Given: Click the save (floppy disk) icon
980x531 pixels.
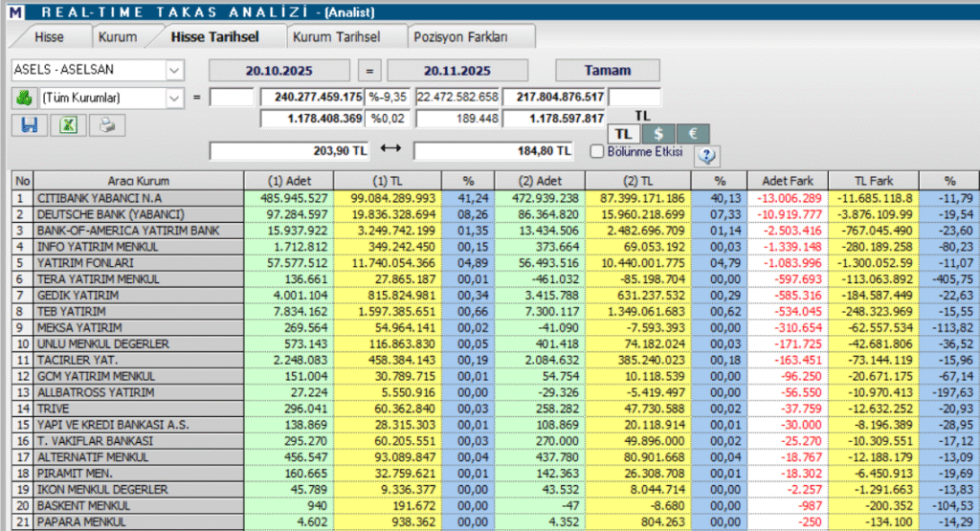Looking at the screenshot, I should pyautogui.click(x=27, y=124).
